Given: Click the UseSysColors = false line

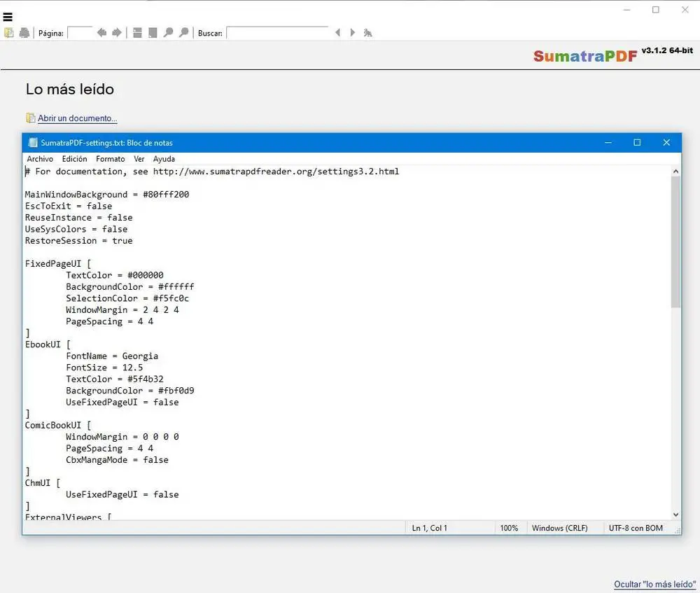Looking at the screenshot, I should click(76, 230).
